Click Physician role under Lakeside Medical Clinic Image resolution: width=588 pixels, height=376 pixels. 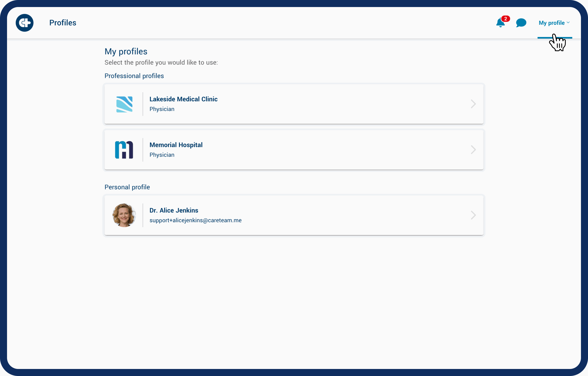pos(162,109)
